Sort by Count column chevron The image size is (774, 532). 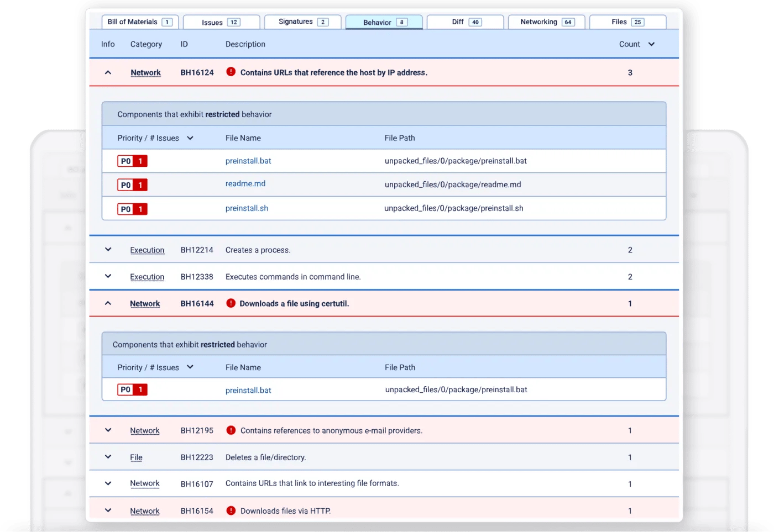651,44
